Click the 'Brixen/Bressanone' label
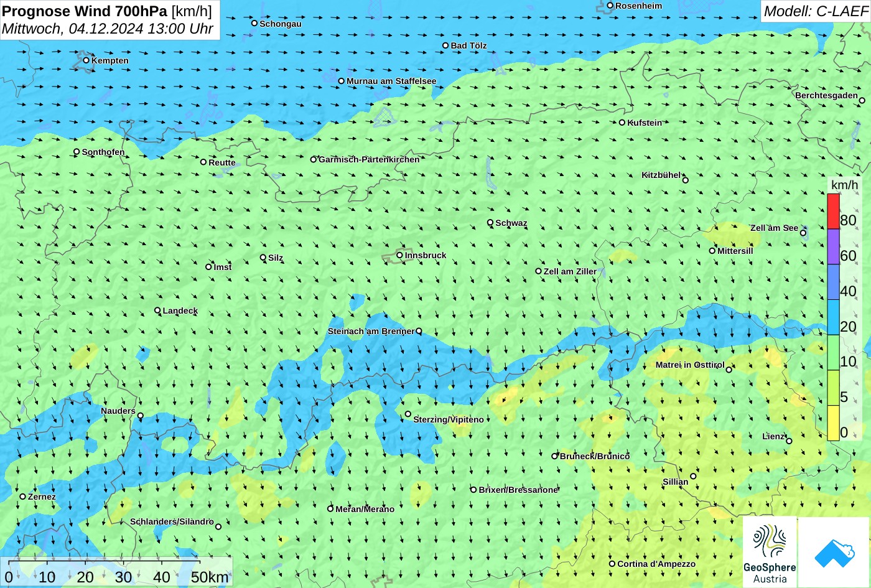Image resolution: width=871 pixels, height=588 pixels. click(x=518, y=490)
